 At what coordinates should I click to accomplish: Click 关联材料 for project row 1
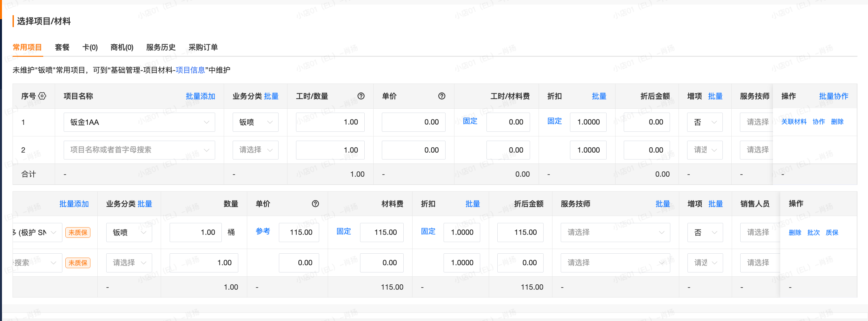[x=793, y=122]
